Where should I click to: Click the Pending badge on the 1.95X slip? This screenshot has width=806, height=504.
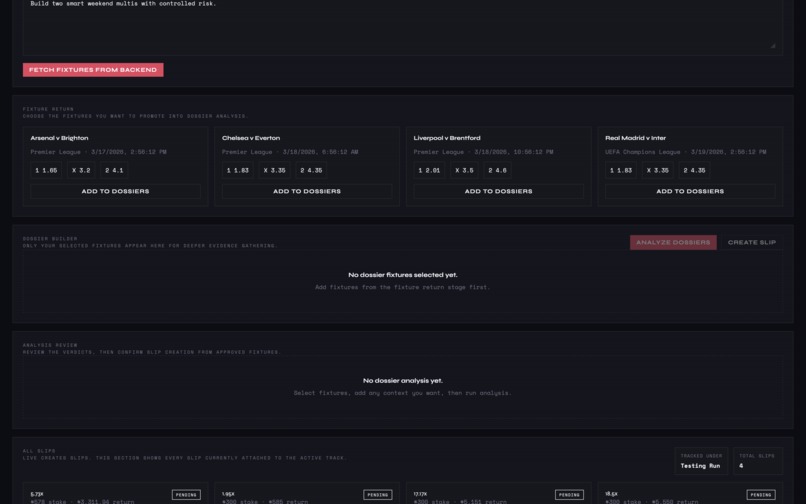point(378,495)
